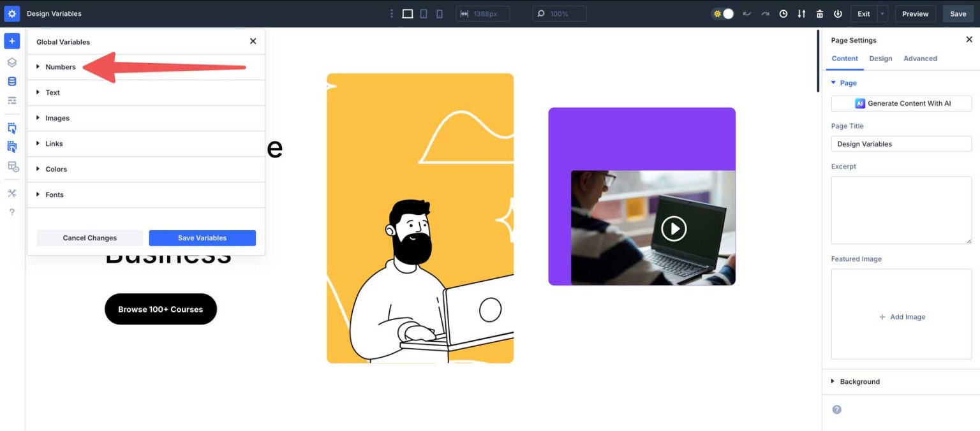The height and width of the screenshot is (431, 980).
Task: Expand the Colors variable group
Action: pyautogui.click(x=56, y=169)
